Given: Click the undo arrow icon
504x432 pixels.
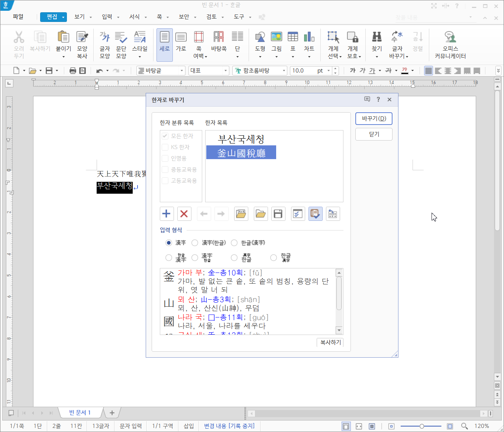Looking at the screenshot, I should coord(99,71).
